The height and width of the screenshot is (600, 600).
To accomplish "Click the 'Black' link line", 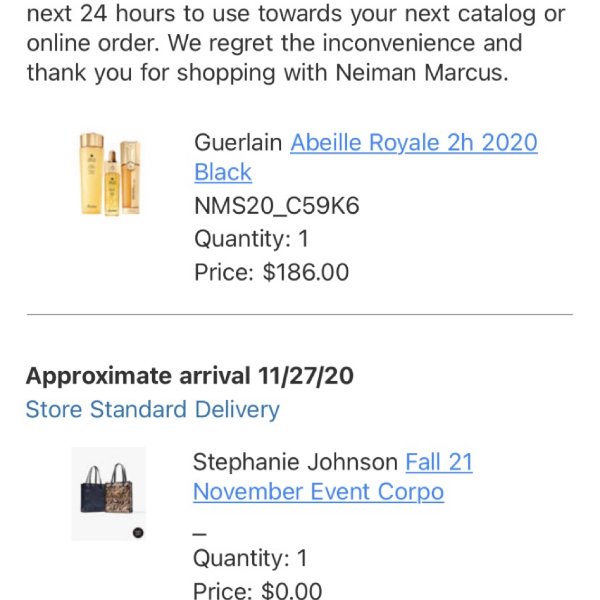I will coord(223,172).
